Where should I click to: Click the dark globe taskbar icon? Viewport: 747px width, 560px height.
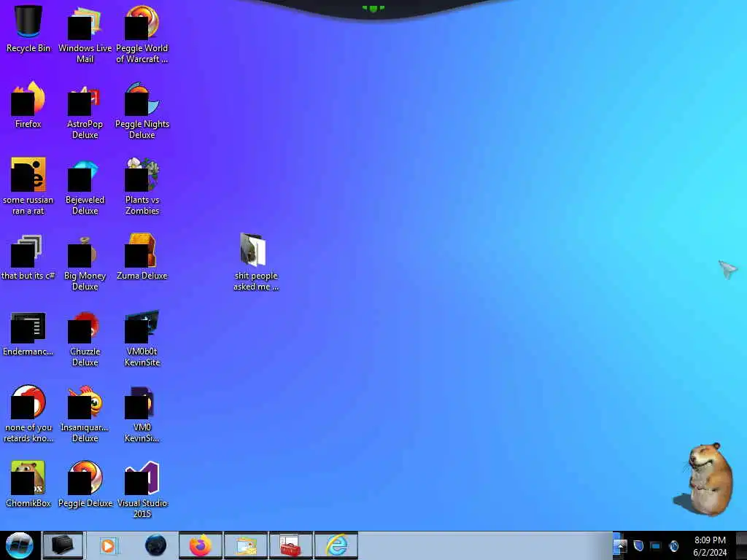pyautogui.click(x=156, y=545)
